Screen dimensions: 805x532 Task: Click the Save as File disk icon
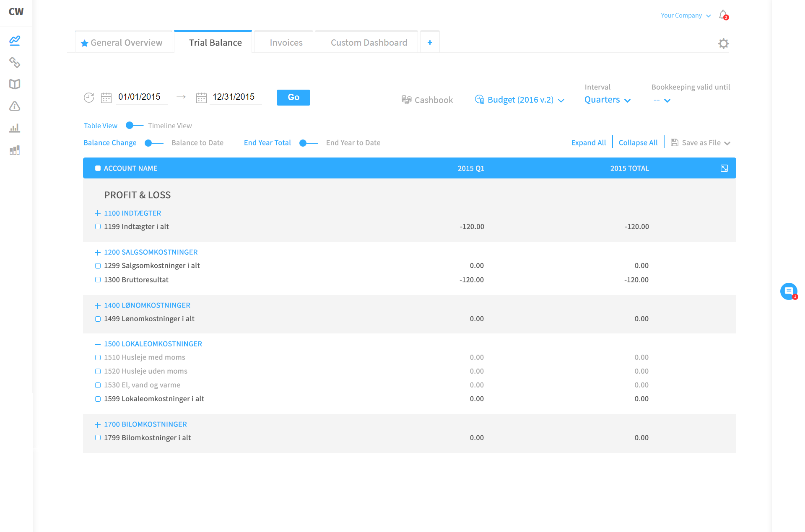click(x=674, y=142)
